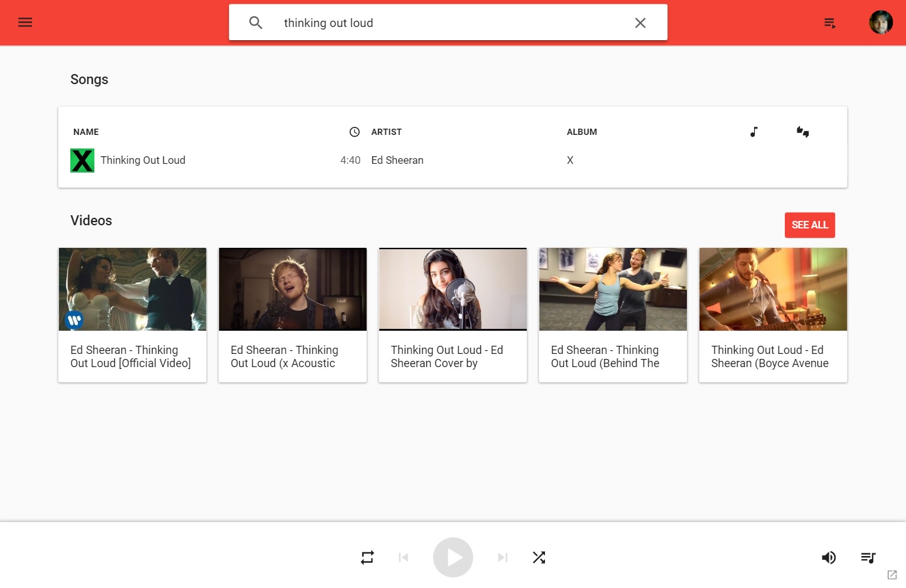
Task: Skip to the next track
Action: point(502,557)
